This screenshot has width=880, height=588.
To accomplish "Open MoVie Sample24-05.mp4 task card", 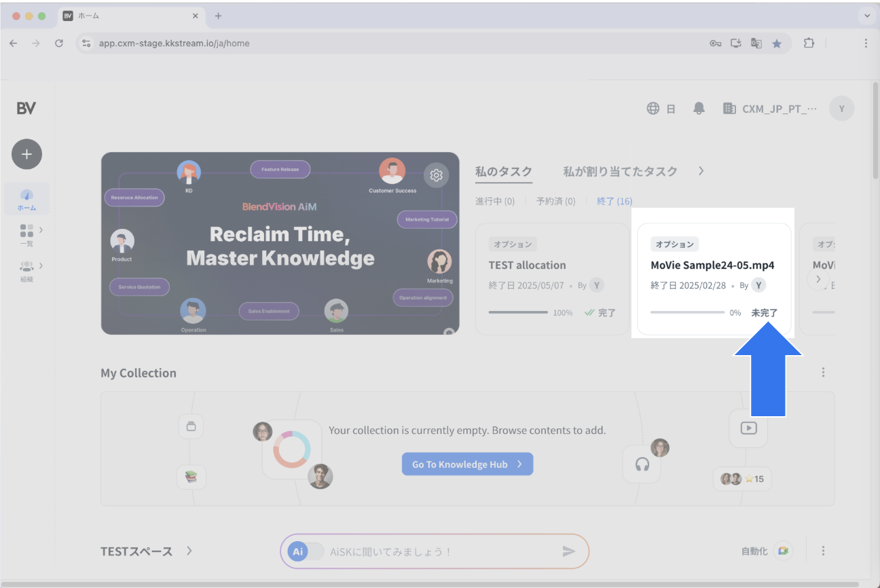I will 714,279.
